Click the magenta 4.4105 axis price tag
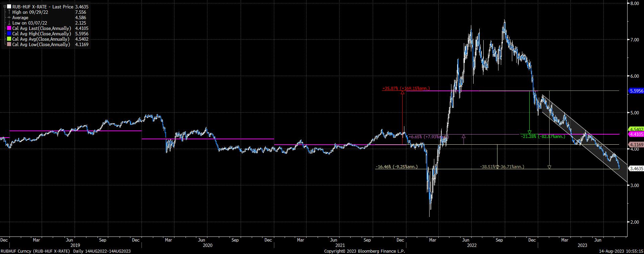The width and height of the screenshot is (644, 254). [636, 134]
